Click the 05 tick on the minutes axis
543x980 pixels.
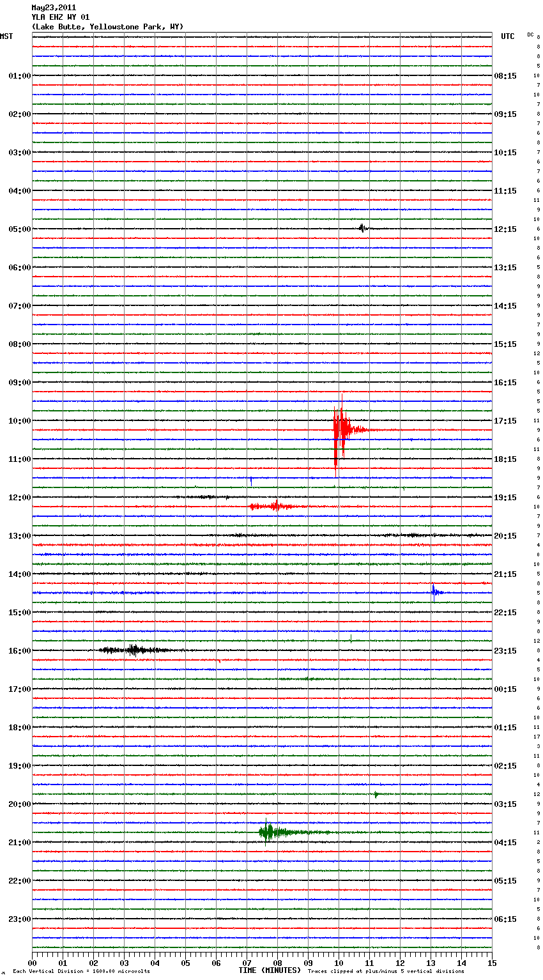tap(186, 963)
